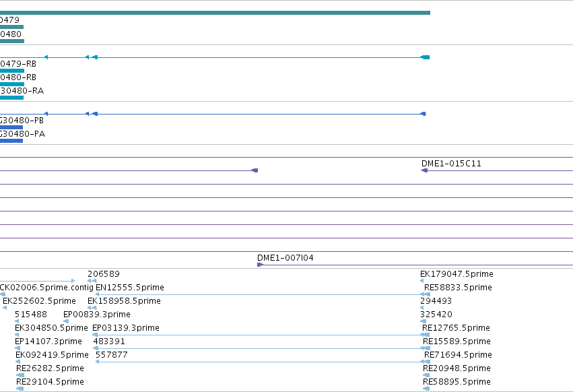Click the teal gene bar under 0479
The image size is (573, 392).
coord(11,27)
